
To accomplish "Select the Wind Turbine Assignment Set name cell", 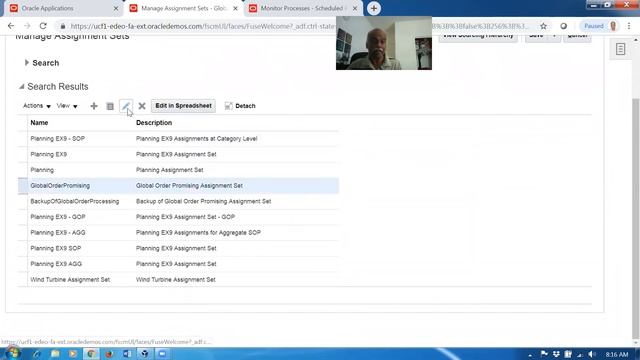I will point(70,280).
